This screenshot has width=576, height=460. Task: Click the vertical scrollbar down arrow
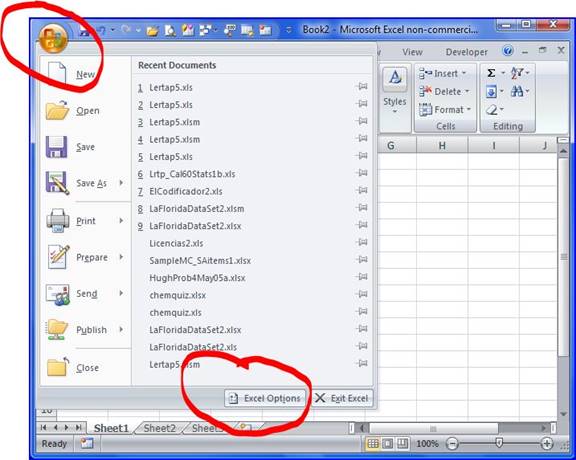click(563, 414)
